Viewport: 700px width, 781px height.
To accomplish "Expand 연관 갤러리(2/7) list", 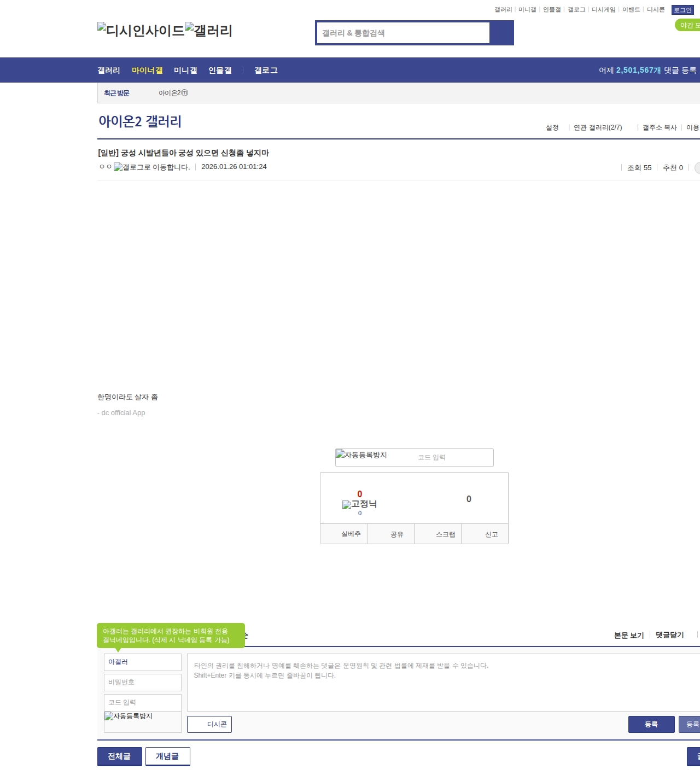I will tap(598, 127).
